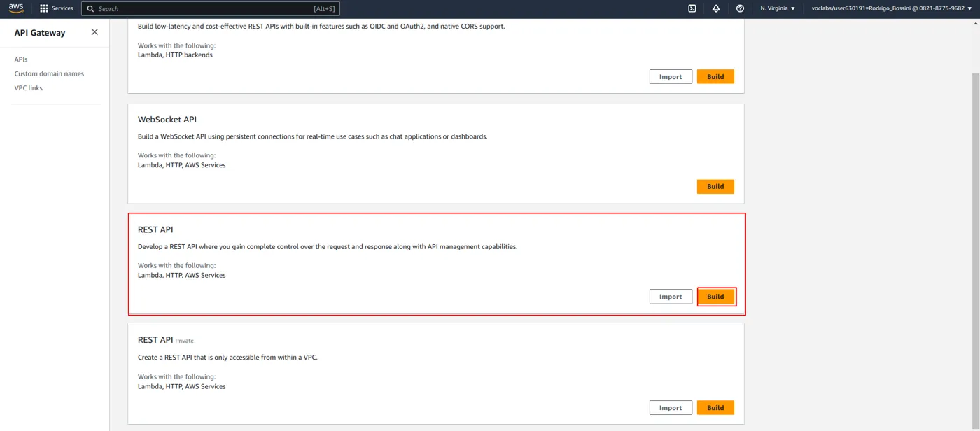Click Import in the public REST API card

[x=671, y=297]
